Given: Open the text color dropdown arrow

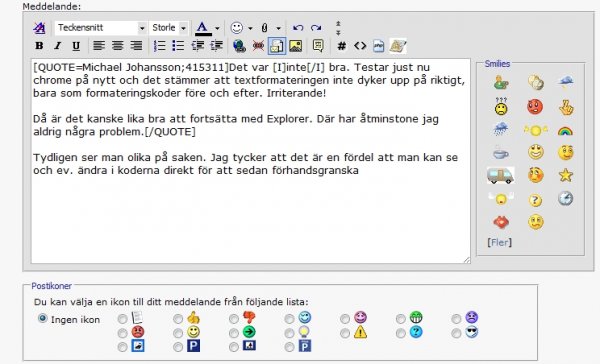Looking at the screenshot, I should [217, 28].
